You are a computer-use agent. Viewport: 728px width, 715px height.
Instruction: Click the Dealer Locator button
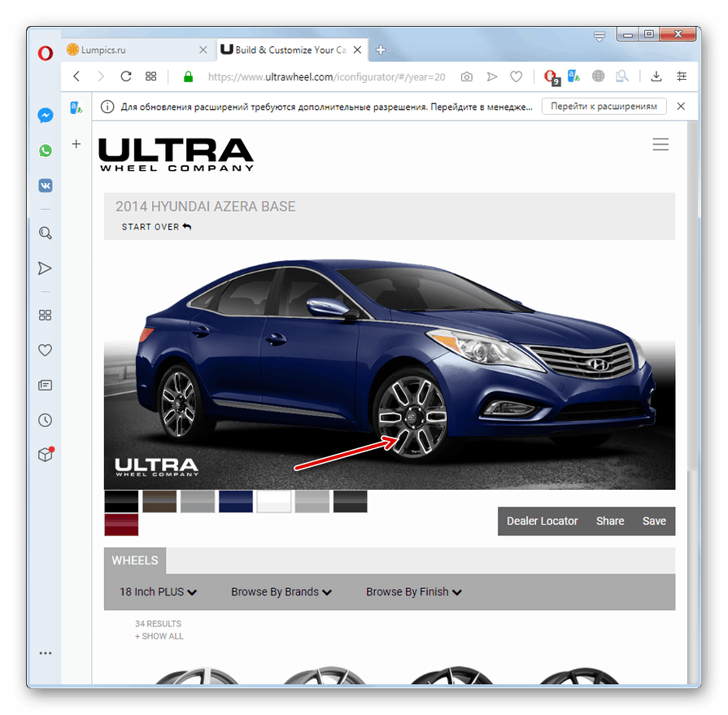click(542, 521)
